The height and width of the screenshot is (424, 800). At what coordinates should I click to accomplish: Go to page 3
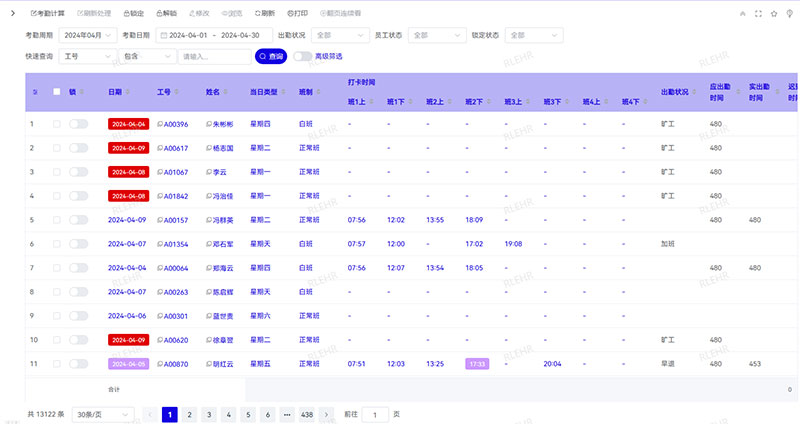[x=209, y=415]
